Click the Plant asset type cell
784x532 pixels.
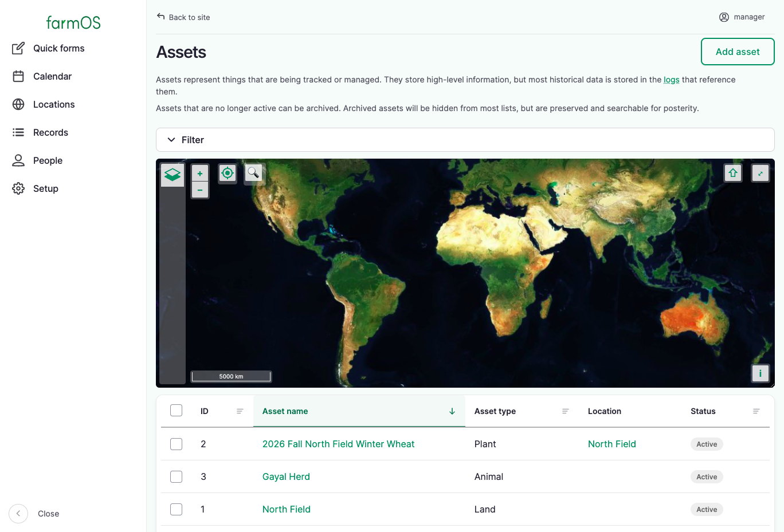(485, 444)
